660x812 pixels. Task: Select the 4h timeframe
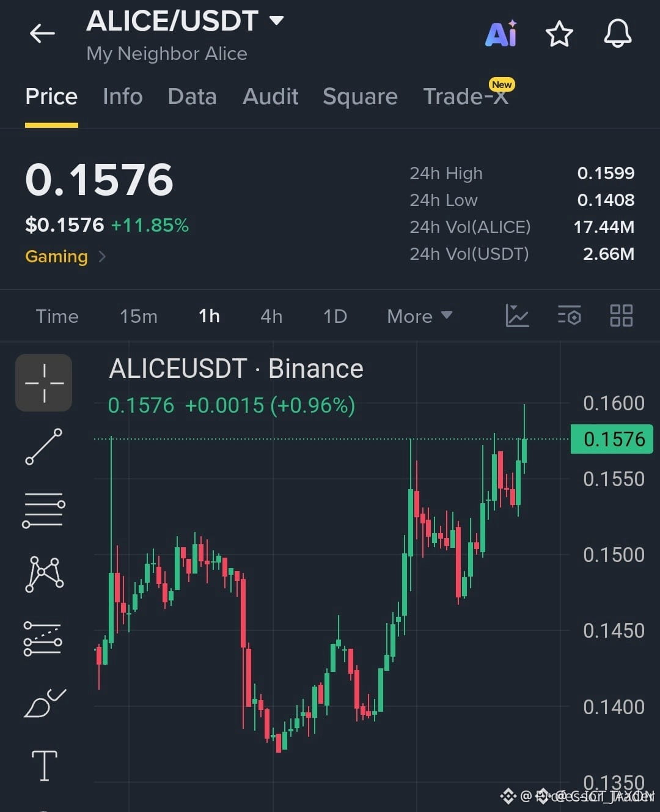(x=271, y=316)
